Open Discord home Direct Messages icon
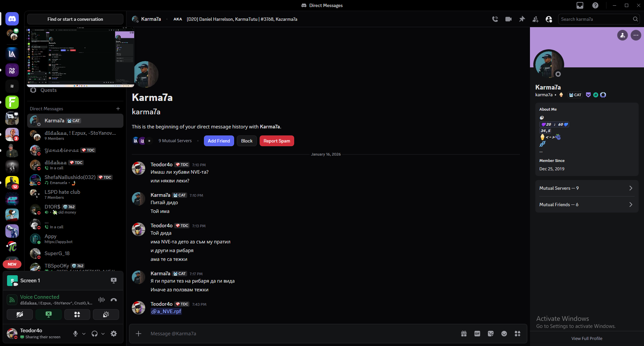 click(12, 19)
